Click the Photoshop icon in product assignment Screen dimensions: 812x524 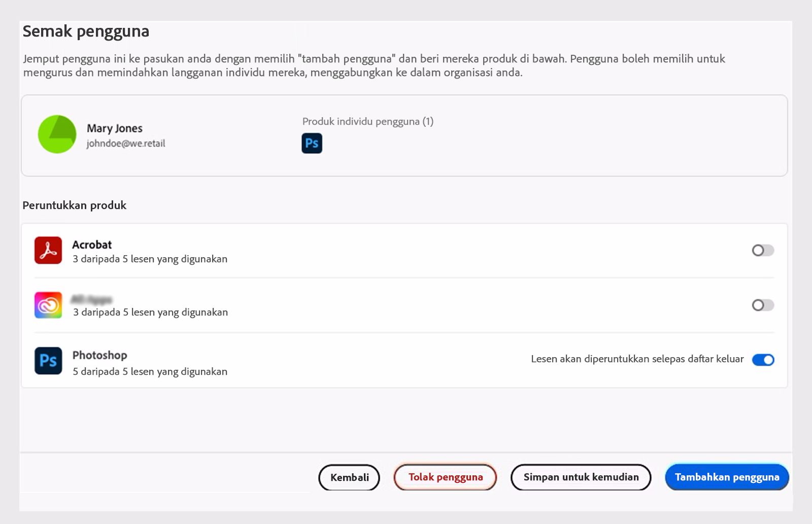[x=48, y=361]
